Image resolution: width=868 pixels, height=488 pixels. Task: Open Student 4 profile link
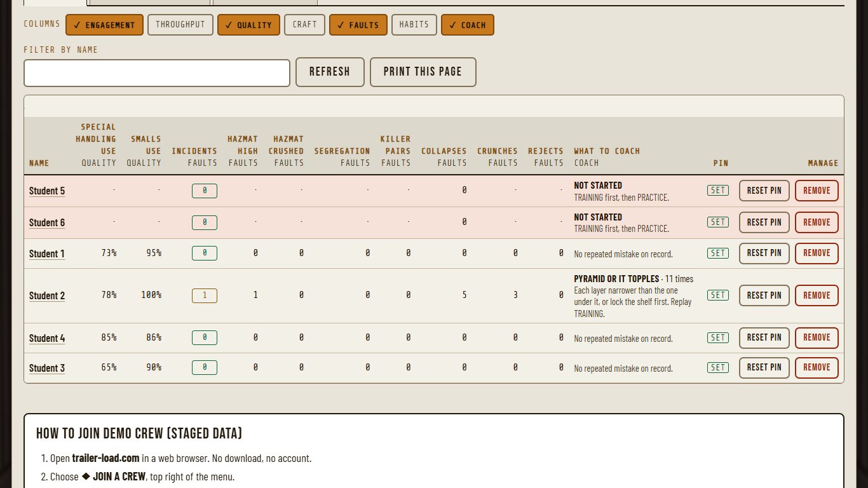(x=47, y=338)
